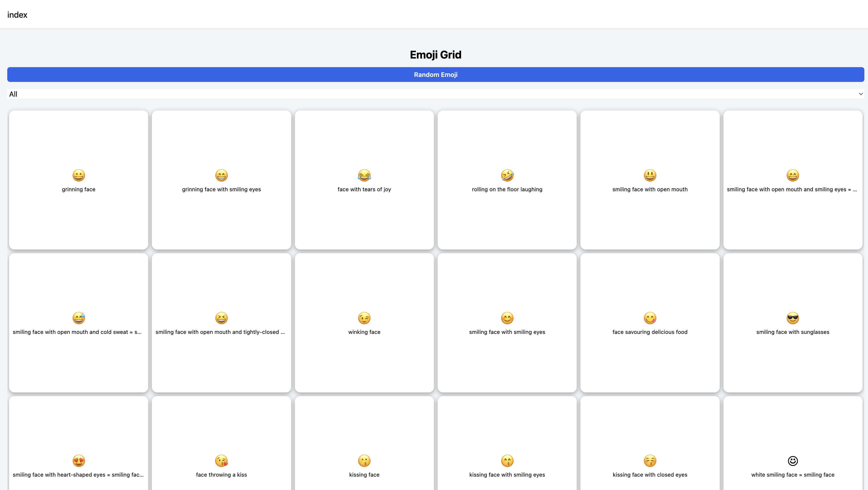
Task: Choose the face savouring delicious food emoji
Action: 650,318
